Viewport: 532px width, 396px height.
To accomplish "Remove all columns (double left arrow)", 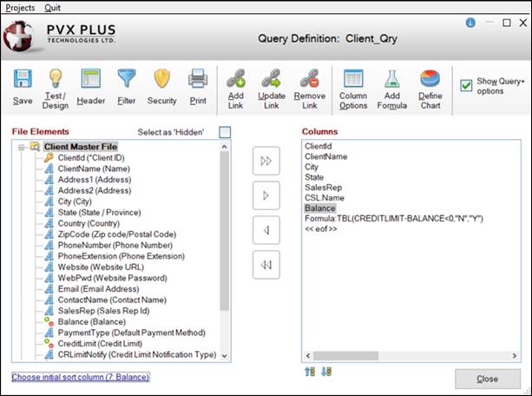I will pos(266,265).
